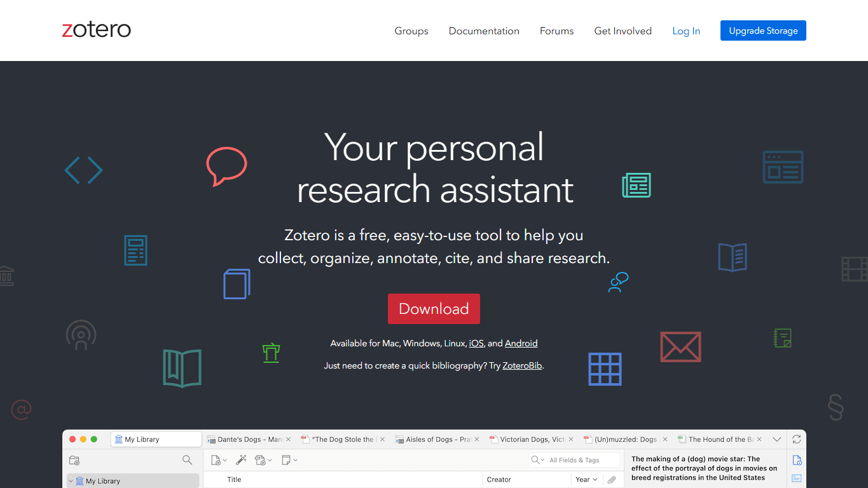The height and width of the screenshot is (488, 868).
Task: Open the Add Attachment dropdown
Action: pos(263,460)
